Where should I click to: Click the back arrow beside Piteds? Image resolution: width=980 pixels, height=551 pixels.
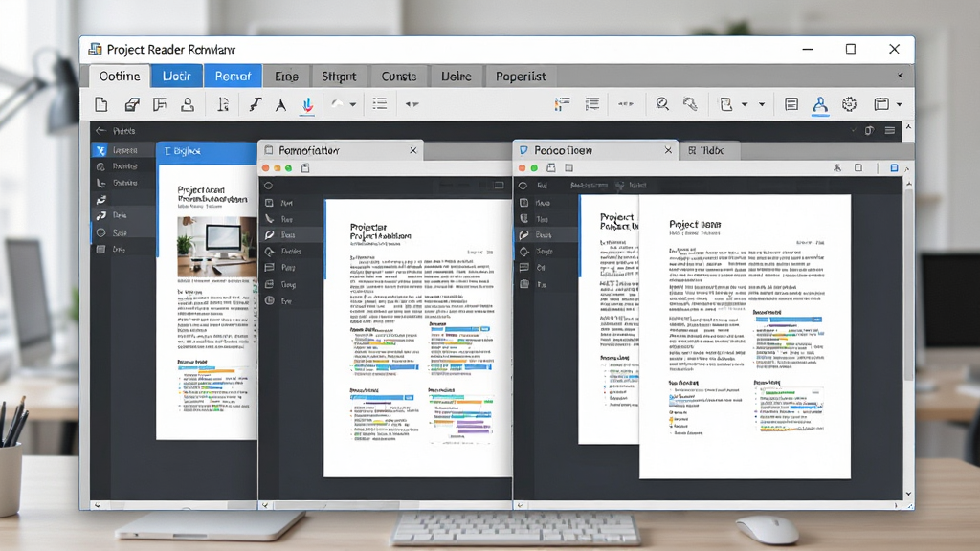[x=100, y=130]
